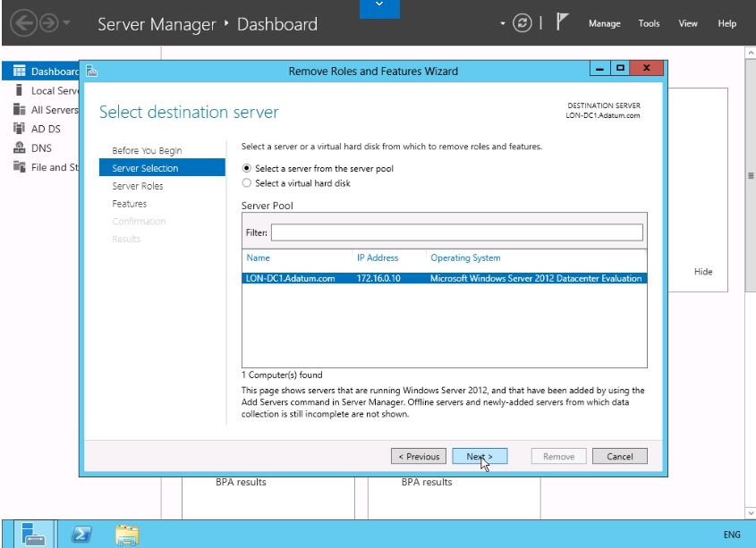Go to the Before You Begin step

147,150
